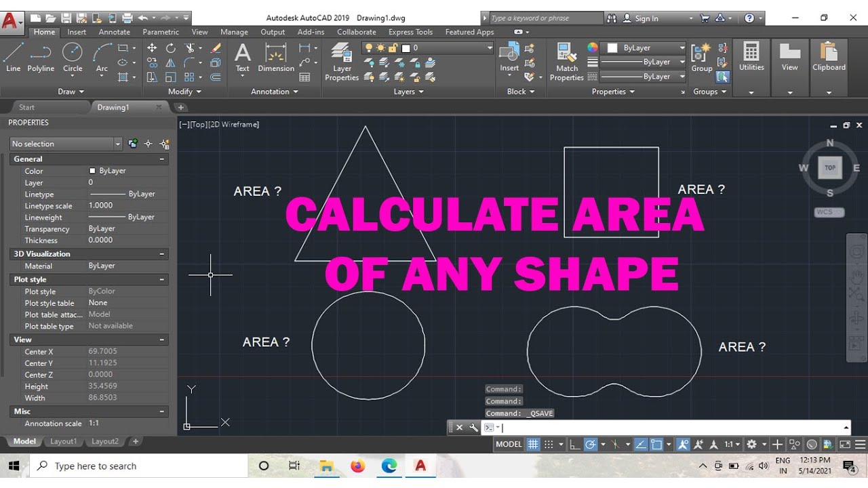Open the Utilities panel
The image size is (868, 488).
[751, 57]
